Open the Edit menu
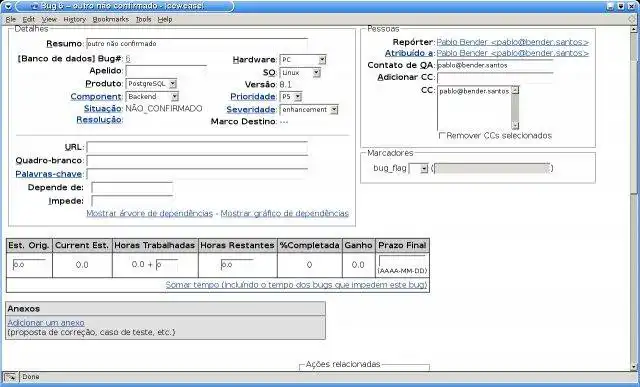The height and width of the screenshot is (387, 640). [28, 19]
